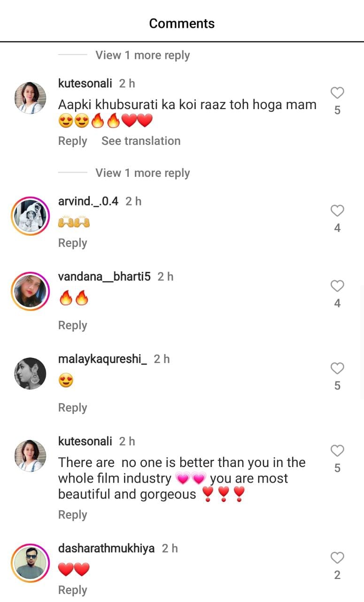Reply to vandana__bharti5's comment
364x602 pixels.
point(72,325)
